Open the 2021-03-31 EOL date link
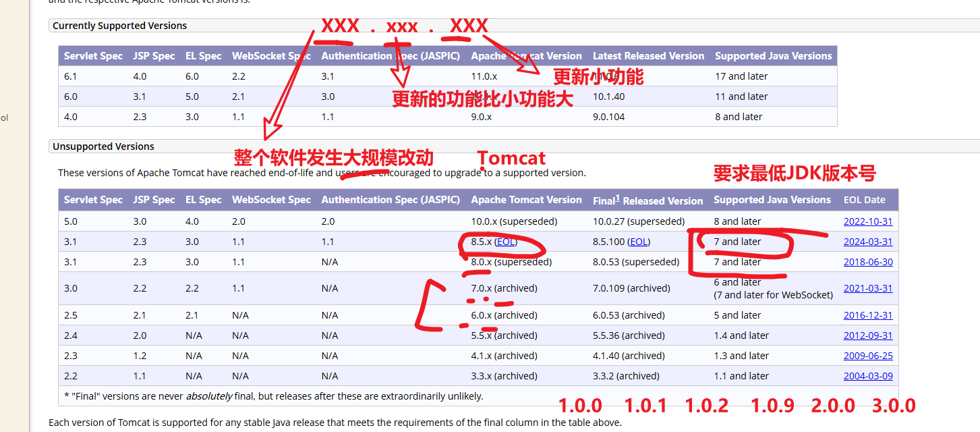The width and height of the screenshot is (980, 432). pos(868,288)
